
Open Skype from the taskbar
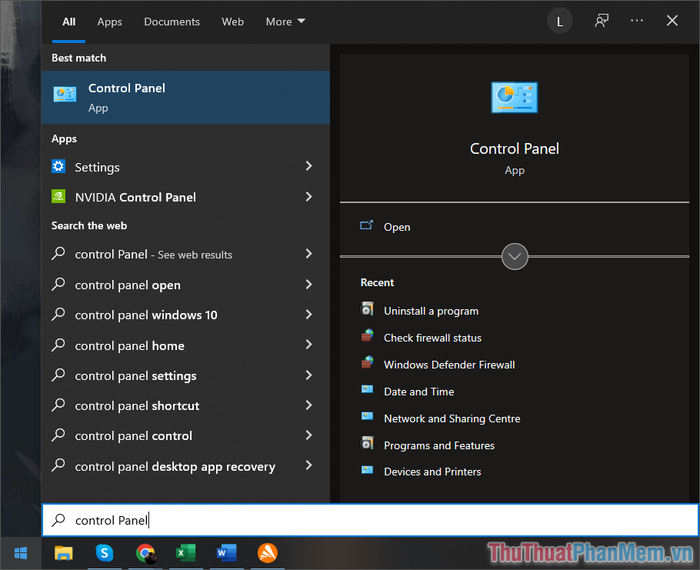104,553
